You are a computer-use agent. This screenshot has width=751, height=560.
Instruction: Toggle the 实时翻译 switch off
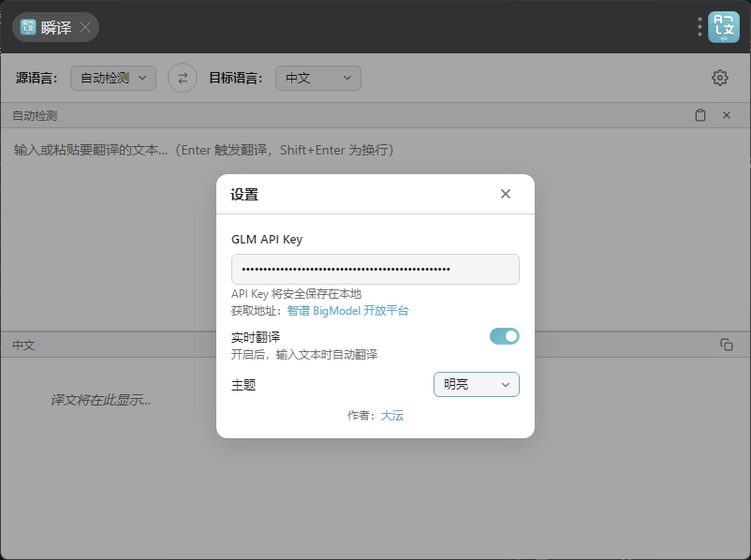pos(504,336)
